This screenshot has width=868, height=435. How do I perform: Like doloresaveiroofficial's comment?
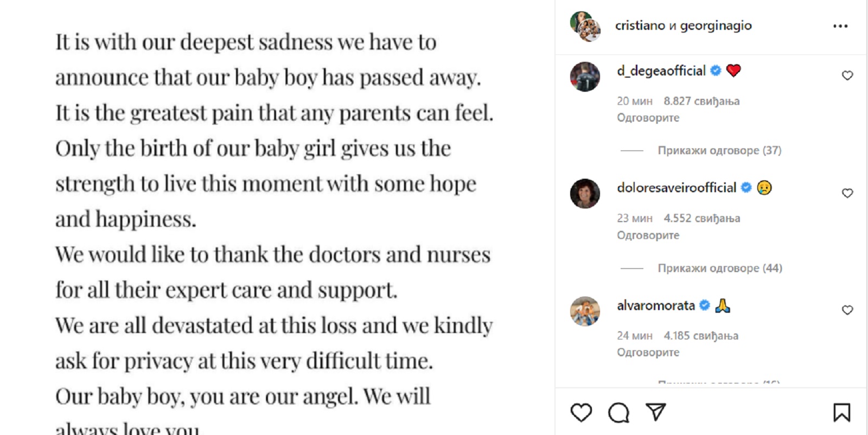[x=847, y=193]
